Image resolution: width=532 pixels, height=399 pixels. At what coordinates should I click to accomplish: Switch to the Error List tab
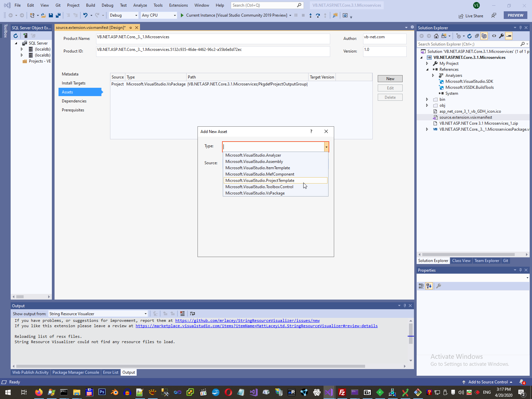click(110, 372)
